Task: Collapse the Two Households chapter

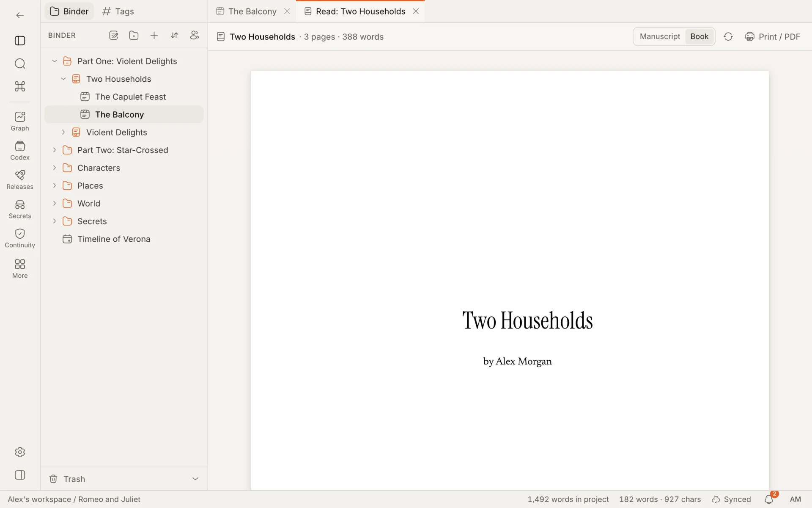Action: point(63,79)
